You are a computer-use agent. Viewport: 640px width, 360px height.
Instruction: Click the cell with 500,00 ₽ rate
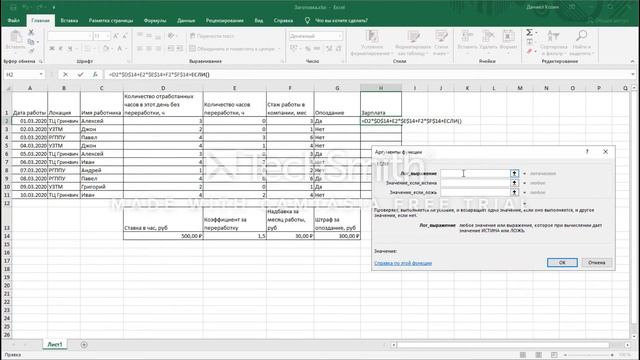click(x=163, y=236)
